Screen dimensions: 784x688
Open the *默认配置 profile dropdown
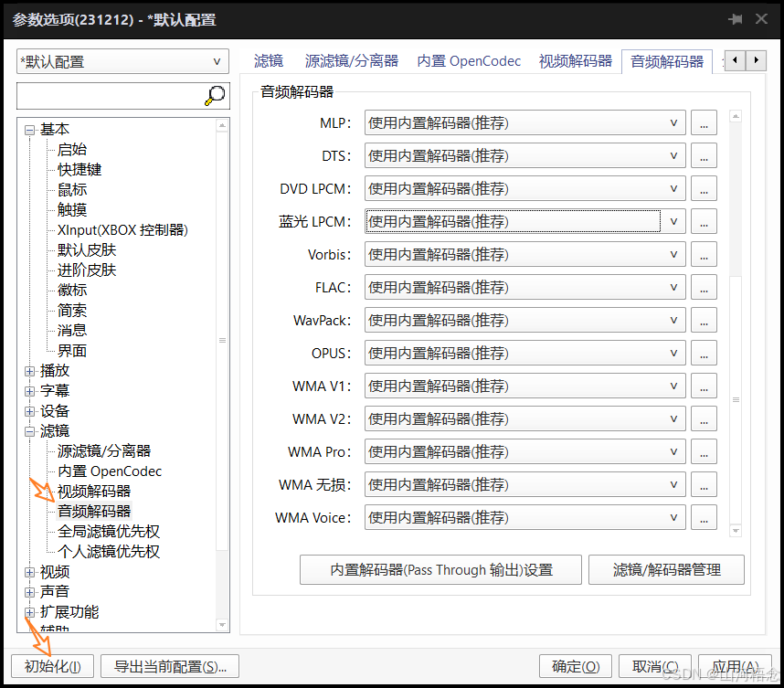[x=123, y=61]
